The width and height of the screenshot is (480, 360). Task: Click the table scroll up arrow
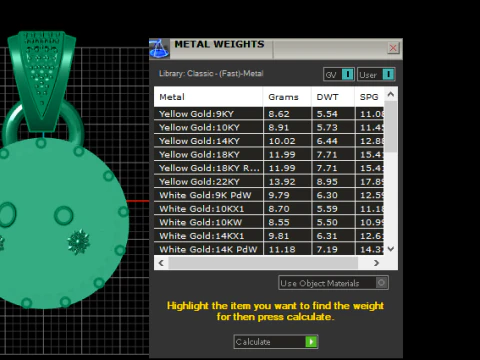coord(391,94)
